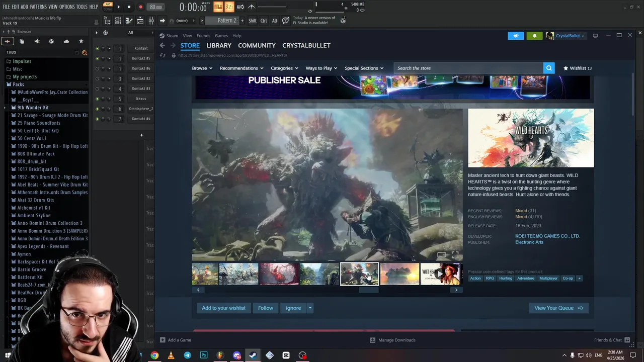
Task: Expand the Ignore button dropdown arrow
Action: (x=310, y=308)
